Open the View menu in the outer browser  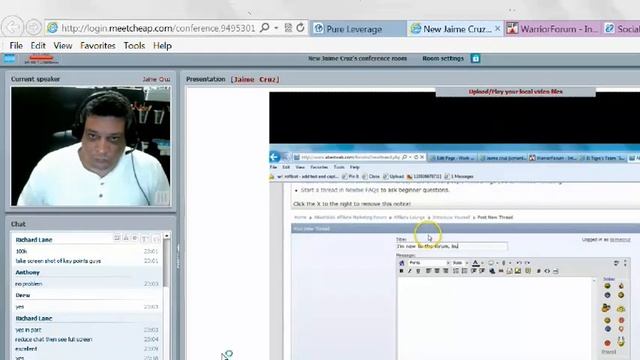tap(62, 46)
